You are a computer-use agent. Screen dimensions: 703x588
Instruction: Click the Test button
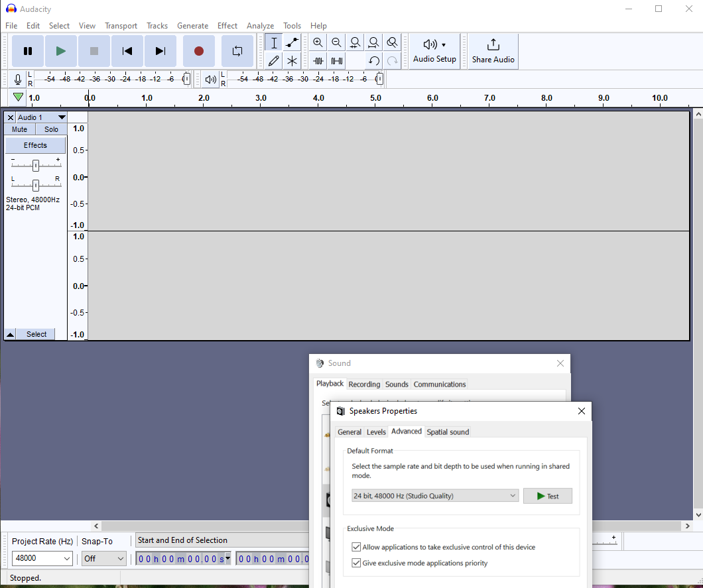[x=547, y=496]
